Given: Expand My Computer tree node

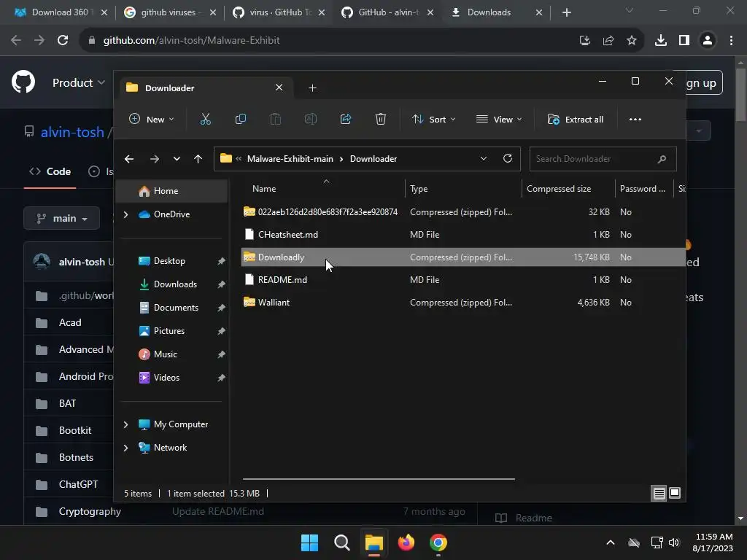Looking at the screenshot, I should click(125, 424).
